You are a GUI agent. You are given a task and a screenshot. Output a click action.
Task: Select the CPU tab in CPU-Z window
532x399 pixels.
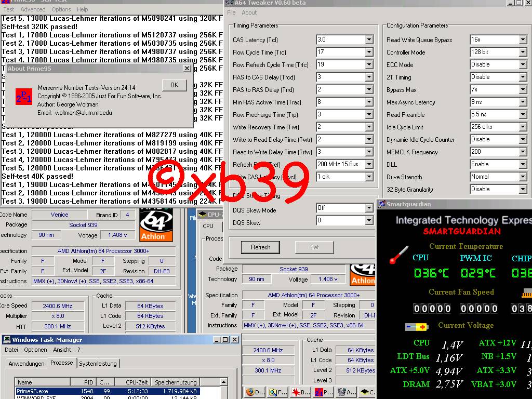(x=208, y=226)
